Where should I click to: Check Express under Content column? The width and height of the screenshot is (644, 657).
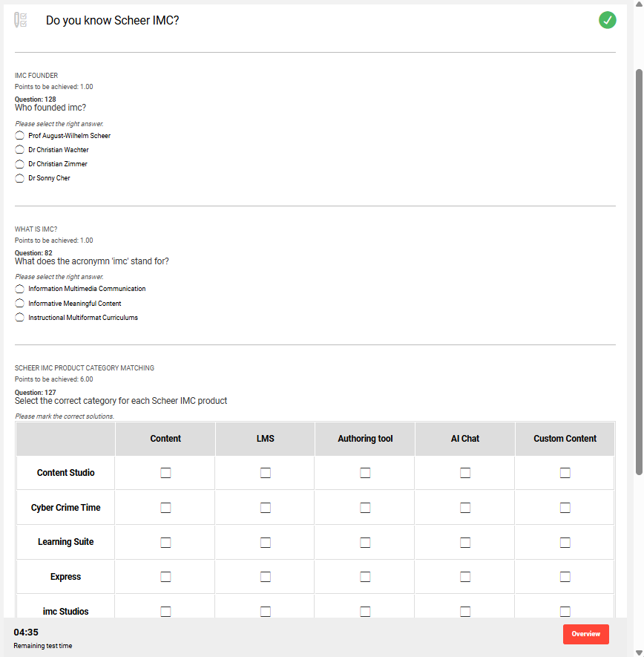[165, 577]
